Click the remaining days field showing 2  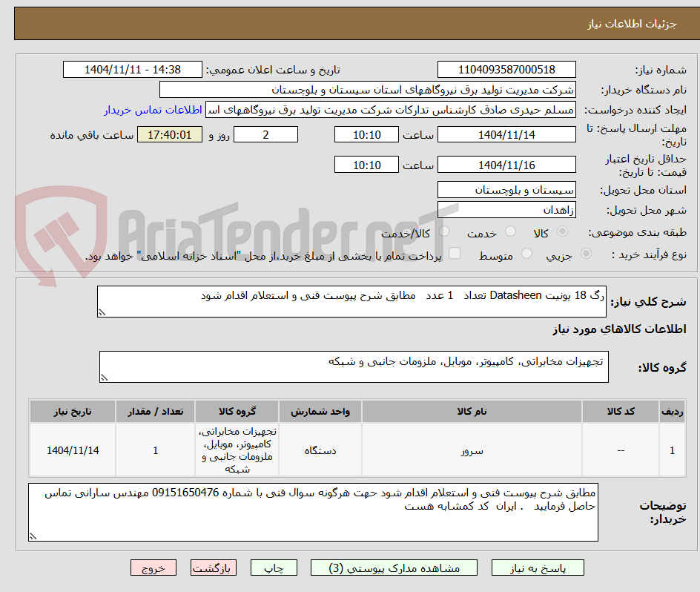265,134
